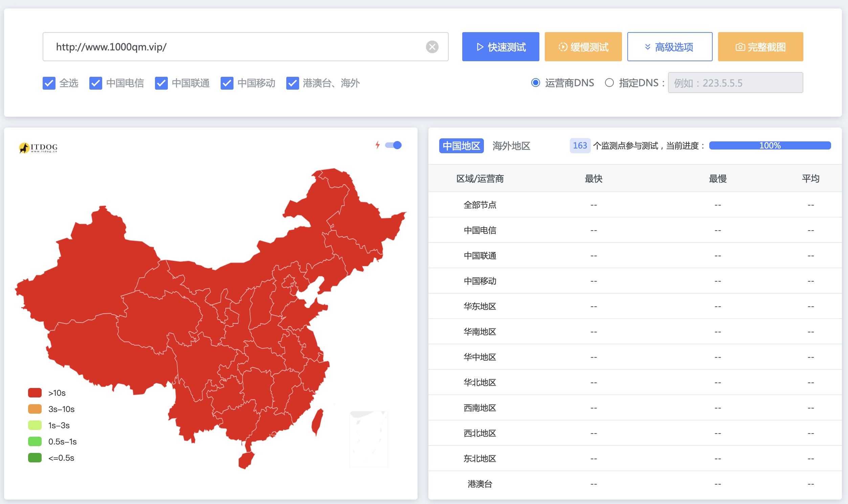Viewport: 848px width, 504px height.
Task: Click Hainan island on the map
Action: 246,460
